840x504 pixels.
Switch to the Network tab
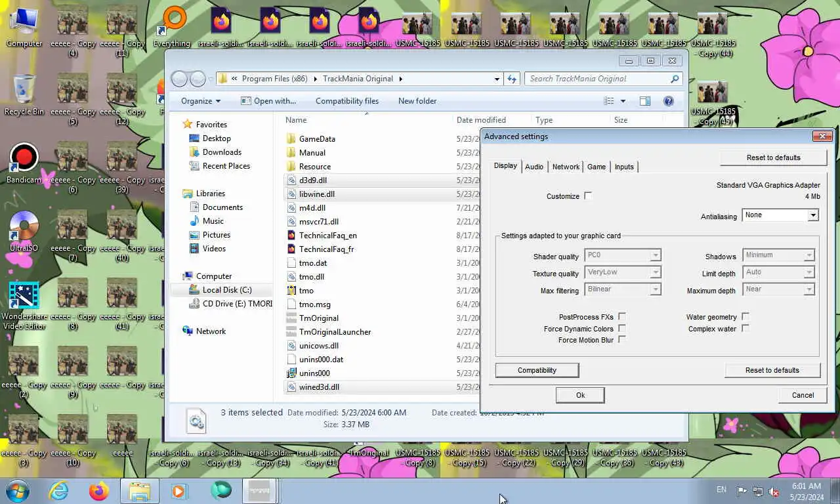[566, 167]
